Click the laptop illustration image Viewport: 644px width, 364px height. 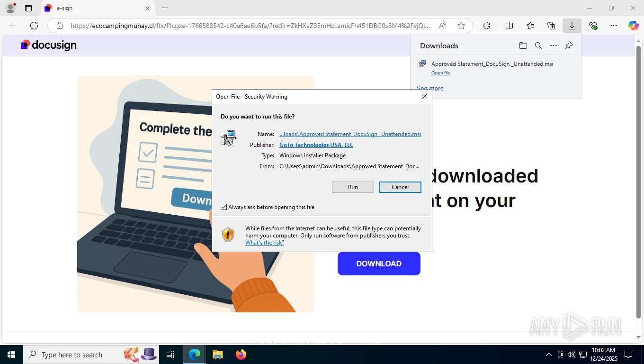pyautogui.click(x=195, y=194)
